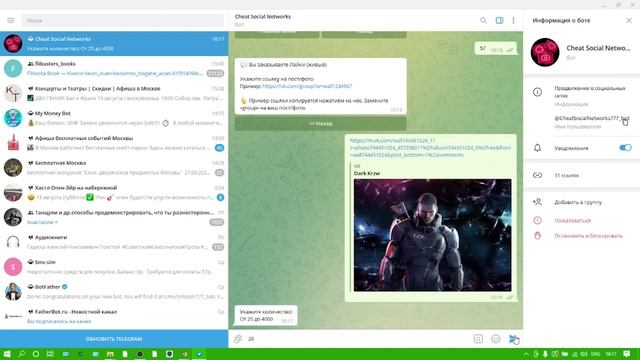The image size is (640, 360).
Task: Open Афиша бесплатных событий Москвы channel
Action: tap(114, 143)
